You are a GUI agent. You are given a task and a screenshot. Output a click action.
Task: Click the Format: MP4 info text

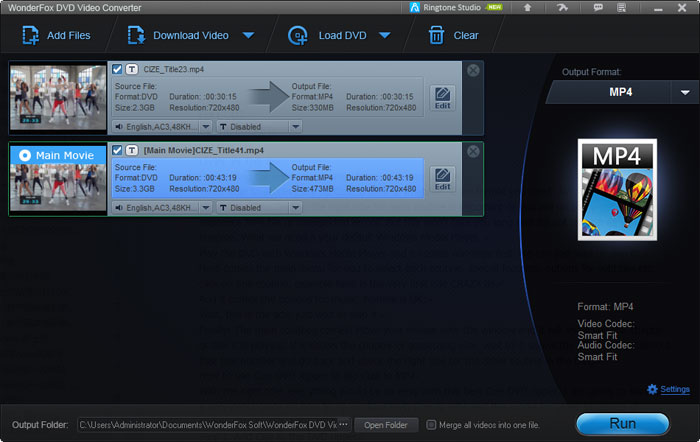[x=605, y=307]
